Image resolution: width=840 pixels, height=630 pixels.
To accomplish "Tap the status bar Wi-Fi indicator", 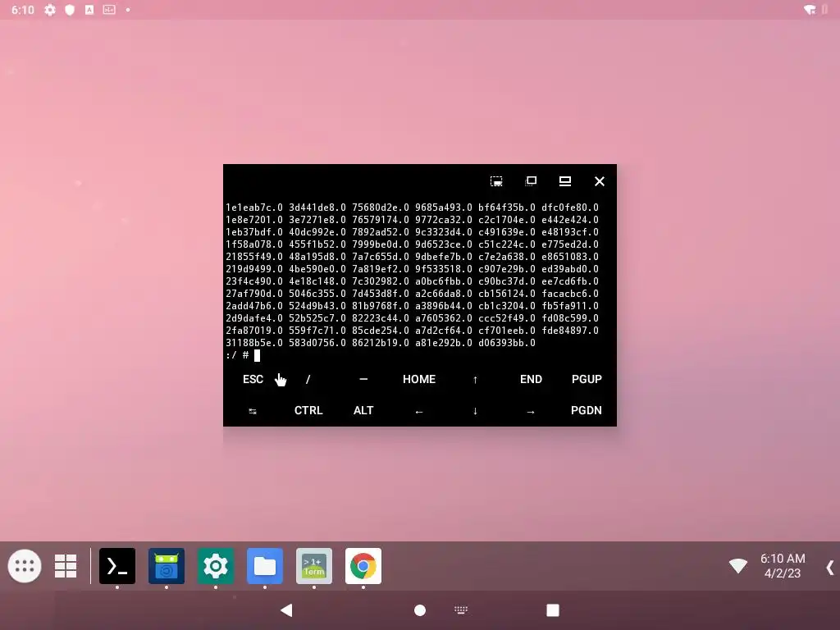I will 810,10.
